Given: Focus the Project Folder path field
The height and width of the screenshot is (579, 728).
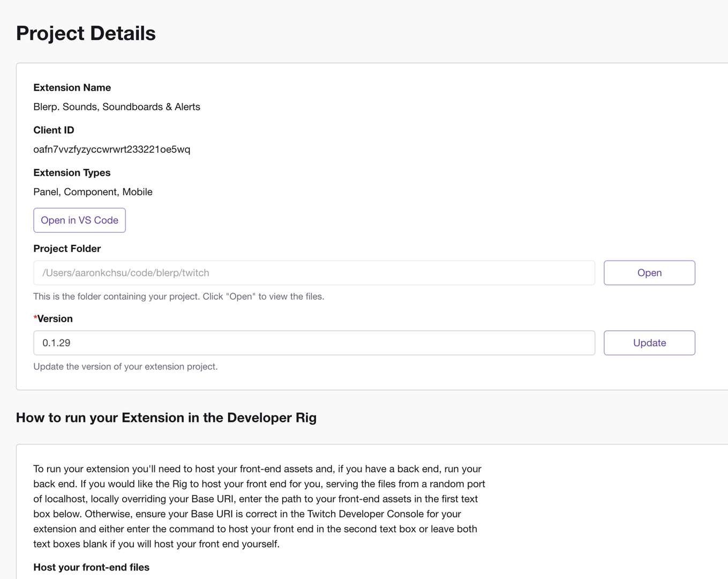Looking at the screenshot, I should 314,273.
